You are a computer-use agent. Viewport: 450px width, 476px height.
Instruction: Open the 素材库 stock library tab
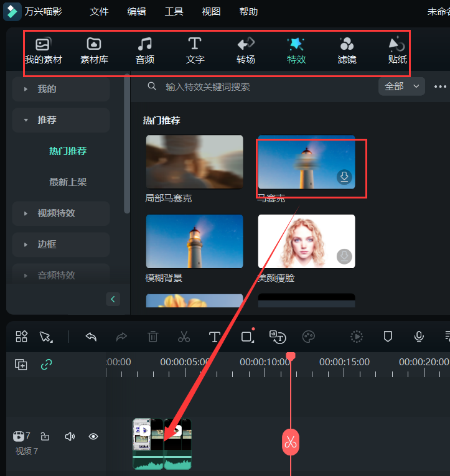click(x=94, y=50)
